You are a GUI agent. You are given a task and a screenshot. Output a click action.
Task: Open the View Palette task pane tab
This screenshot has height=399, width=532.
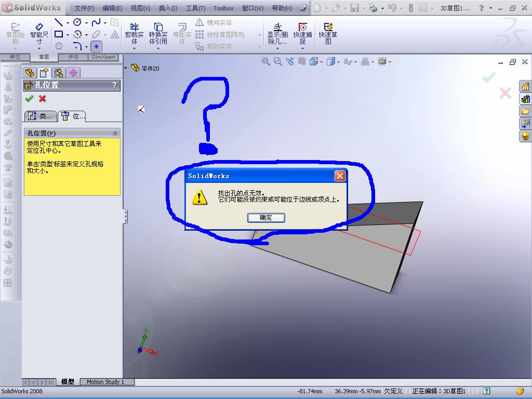click(526, 123)
